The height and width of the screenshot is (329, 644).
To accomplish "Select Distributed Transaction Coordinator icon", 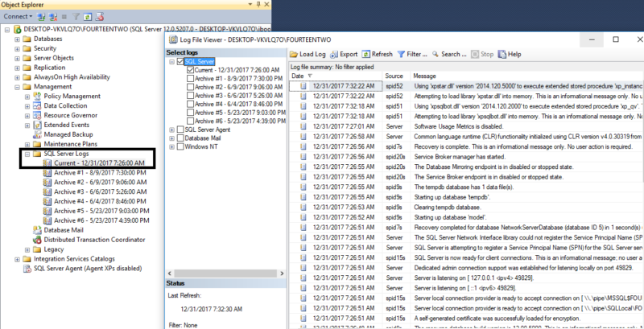I will pos(37,240).
